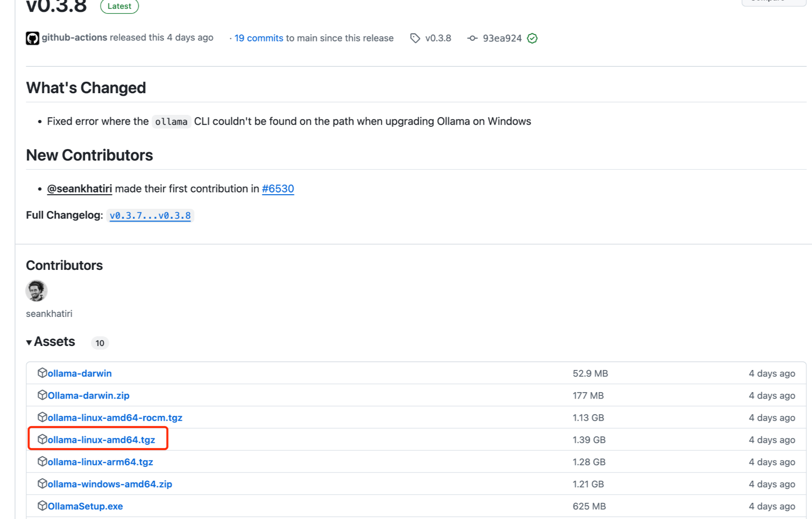
Task: Click the 1.21 GB size value
Action: pyautogui.click(x=588, y=484)
